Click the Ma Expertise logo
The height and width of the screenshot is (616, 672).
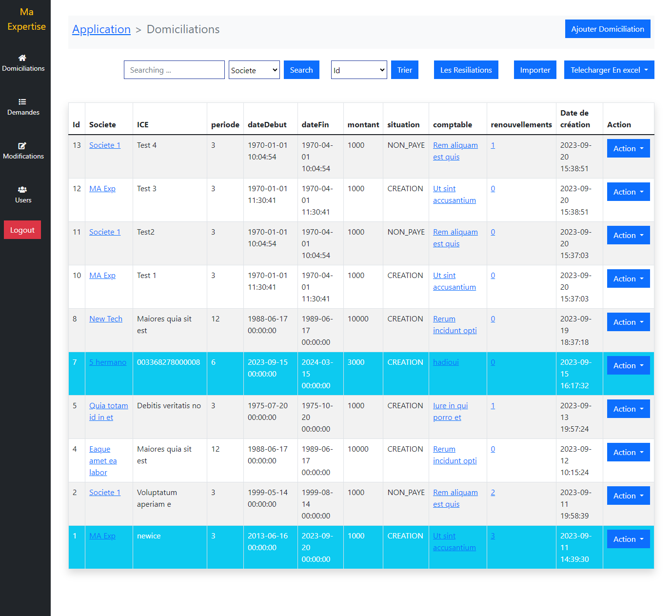[x=27, y=19]
